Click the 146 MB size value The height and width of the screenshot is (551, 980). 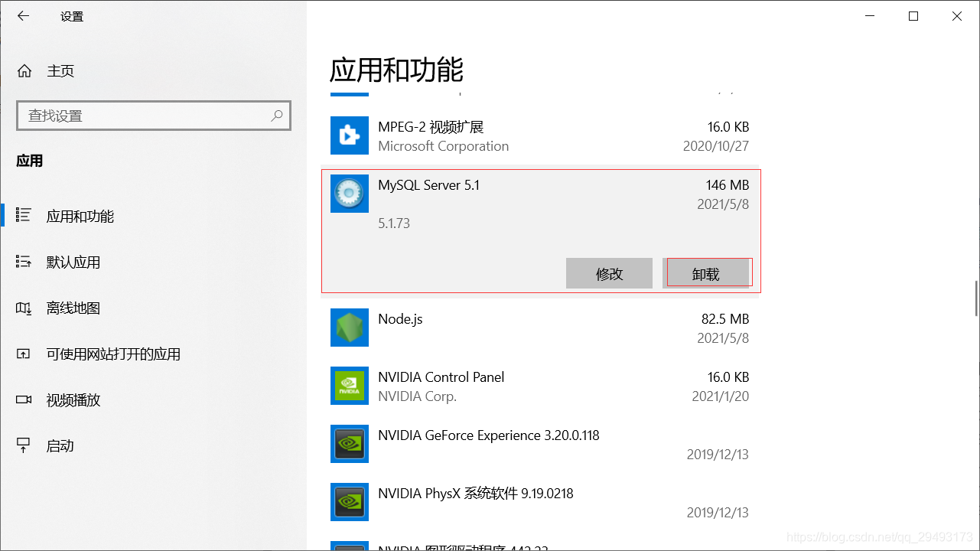(728, 185)
